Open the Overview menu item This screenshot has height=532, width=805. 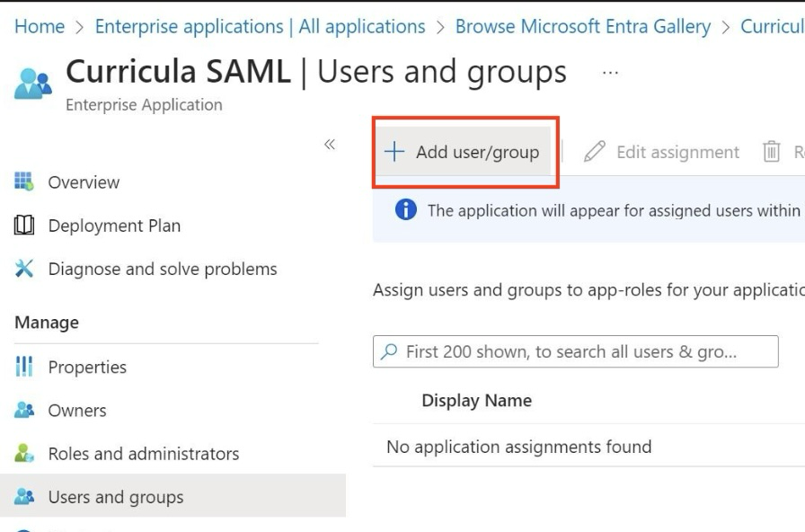coord(84,182)
